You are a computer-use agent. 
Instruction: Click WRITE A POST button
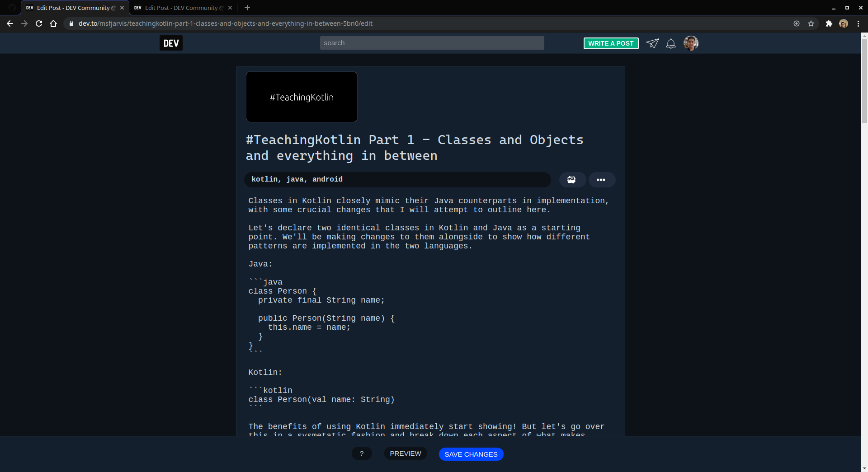coord(611,43)
